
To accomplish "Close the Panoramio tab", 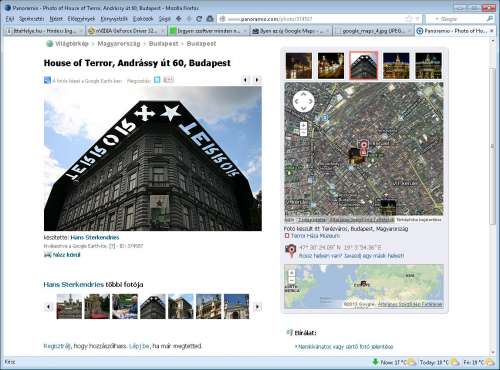I will coord(492,31).
